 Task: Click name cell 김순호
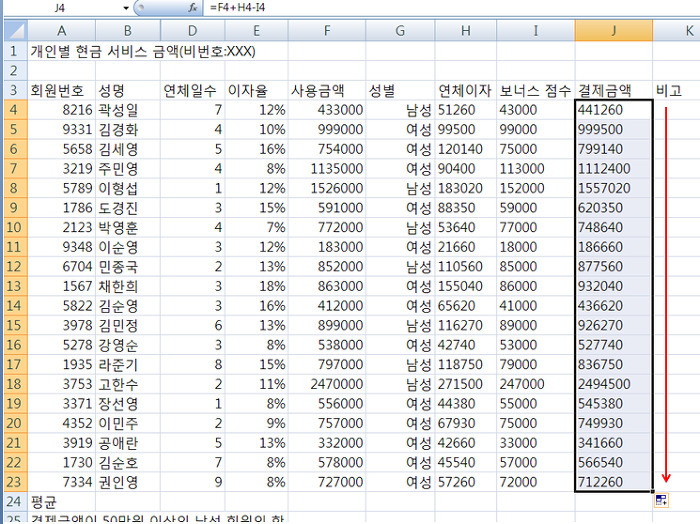[x=128, y=462]
